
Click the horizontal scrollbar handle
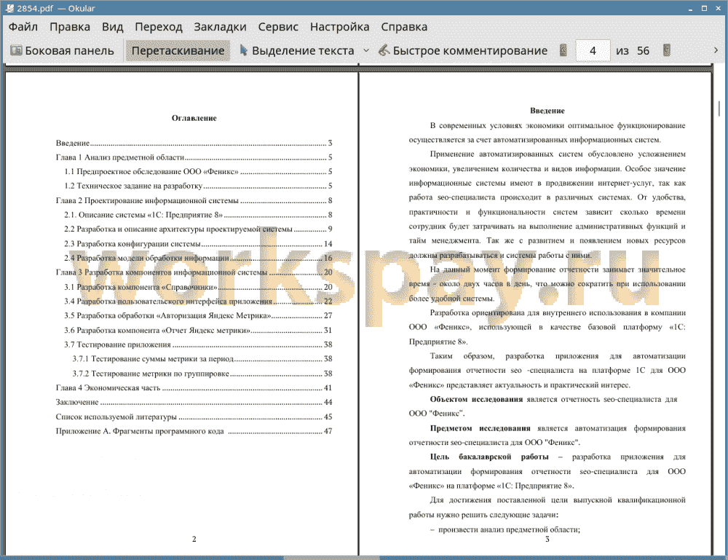(331, 558)
